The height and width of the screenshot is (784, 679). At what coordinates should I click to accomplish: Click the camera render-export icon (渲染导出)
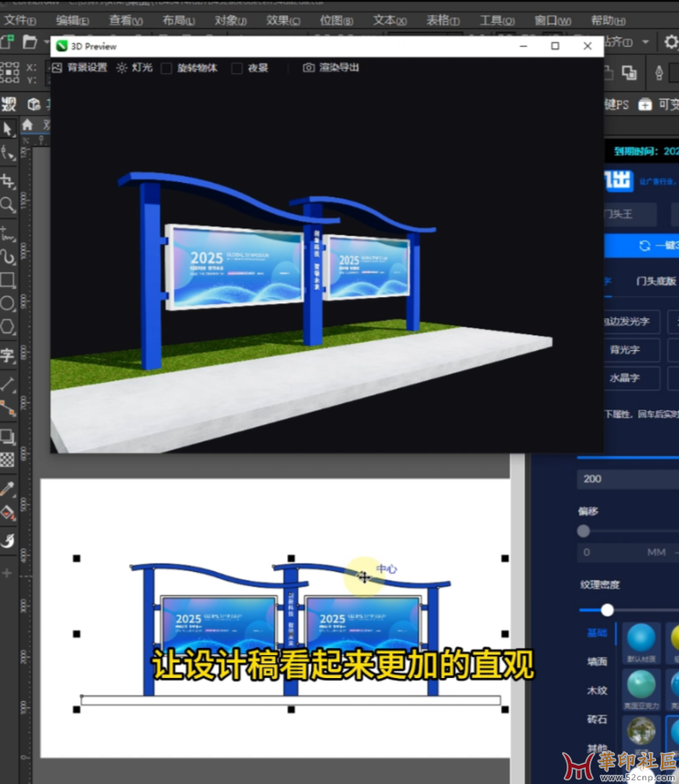pyautogui.click(x=309, y=68)
